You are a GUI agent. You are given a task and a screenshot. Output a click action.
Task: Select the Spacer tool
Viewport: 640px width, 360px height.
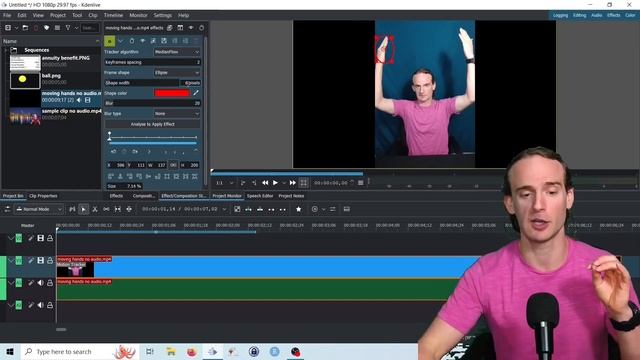click(x=106, y=209)
